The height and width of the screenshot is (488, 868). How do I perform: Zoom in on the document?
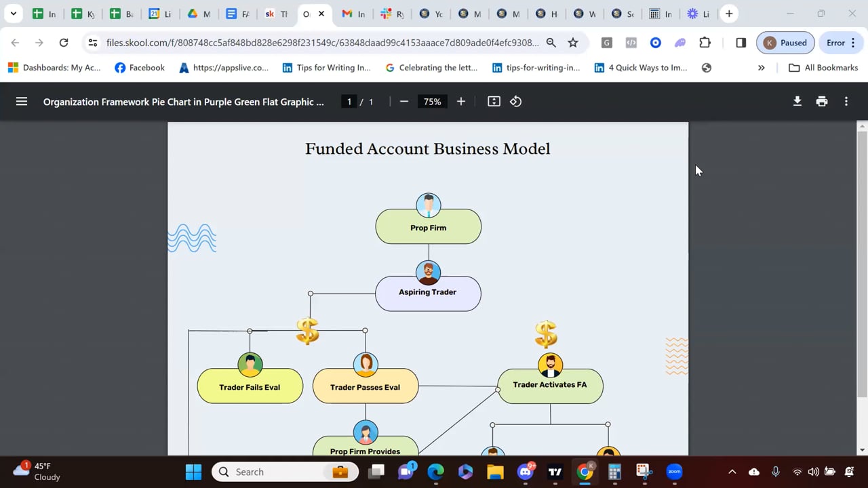point(461,101)
